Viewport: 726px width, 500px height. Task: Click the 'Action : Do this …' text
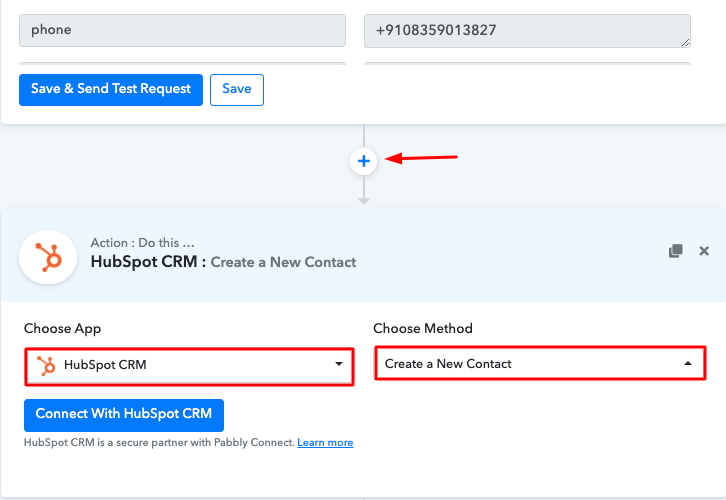point(143,243)
